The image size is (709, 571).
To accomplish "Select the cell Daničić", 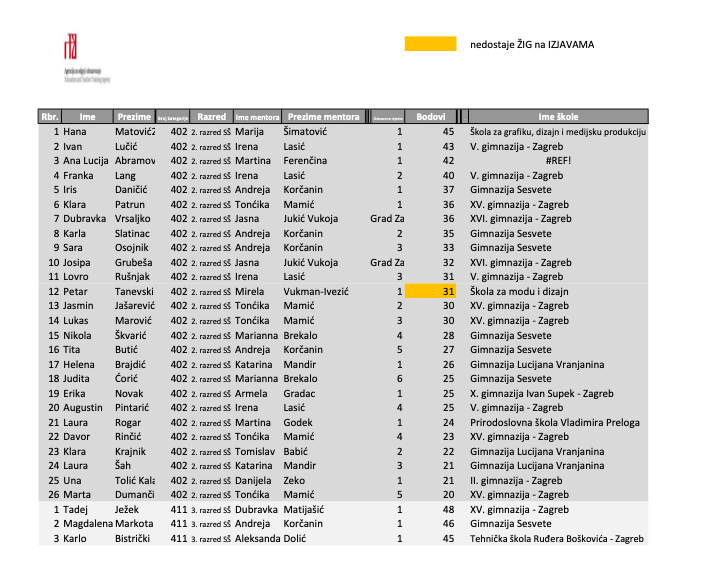I will [x=131, y=189].
